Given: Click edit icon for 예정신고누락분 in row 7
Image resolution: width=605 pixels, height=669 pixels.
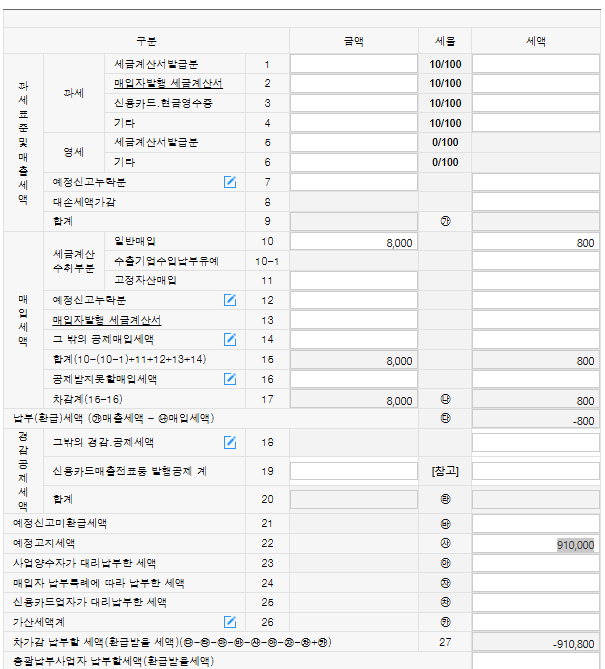Looking at the screenshot, I should point(230,182).
